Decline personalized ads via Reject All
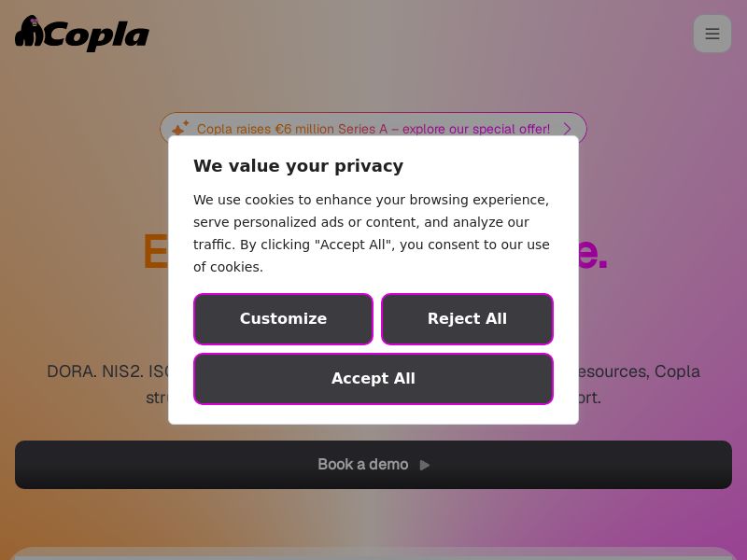 [x=467, y=319]
